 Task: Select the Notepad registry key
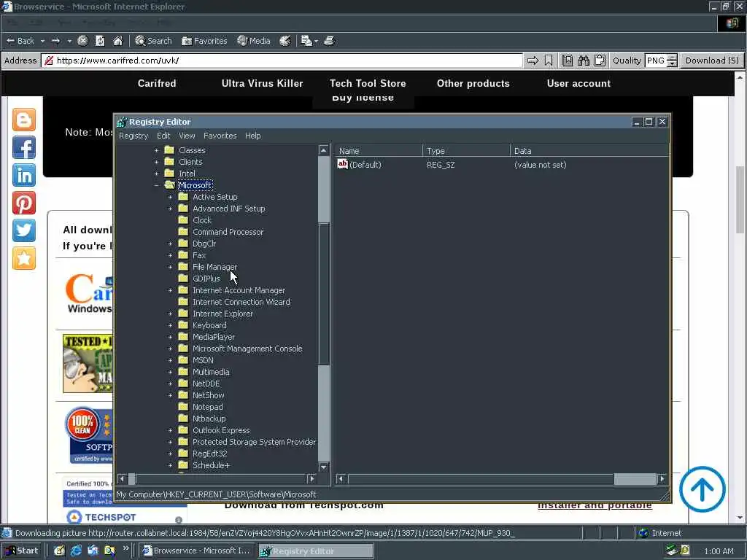coord(207,407)
